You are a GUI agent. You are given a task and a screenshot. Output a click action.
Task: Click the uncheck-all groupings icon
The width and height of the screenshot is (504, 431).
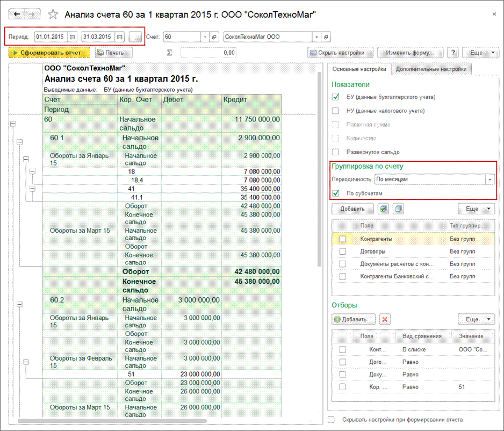coord(398,209)
